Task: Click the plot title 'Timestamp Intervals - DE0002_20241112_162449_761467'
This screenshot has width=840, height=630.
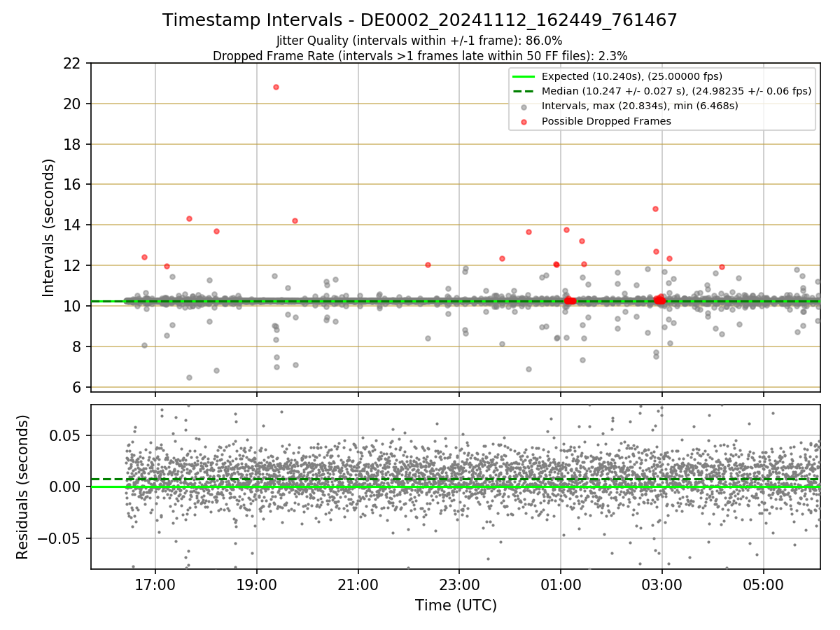Action: coord(420,20)
